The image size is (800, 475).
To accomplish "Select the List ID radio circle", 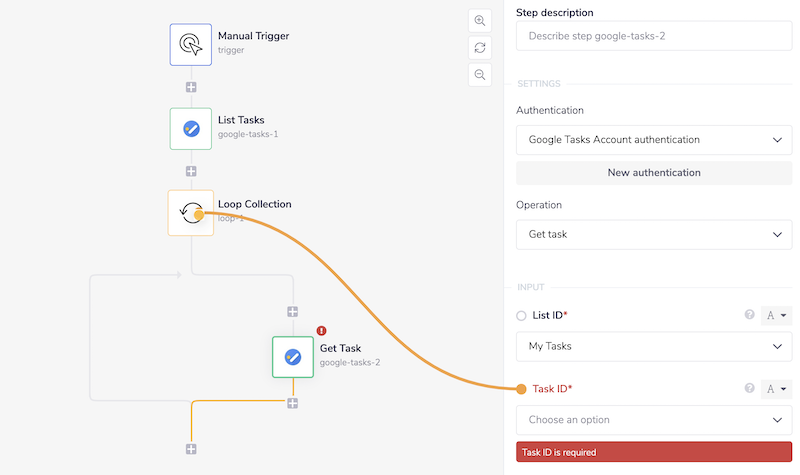I will click(521, 316).
